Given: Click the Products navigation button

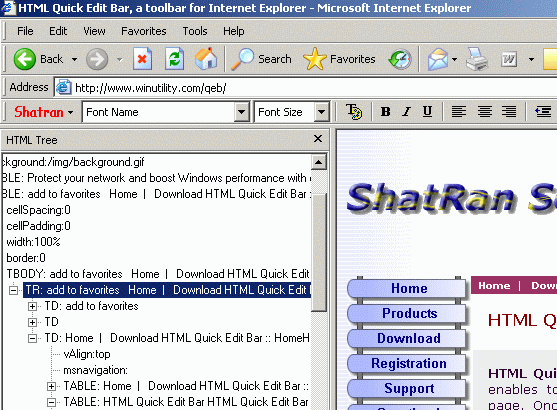Looking at the screenshot, I should (408, 313).
